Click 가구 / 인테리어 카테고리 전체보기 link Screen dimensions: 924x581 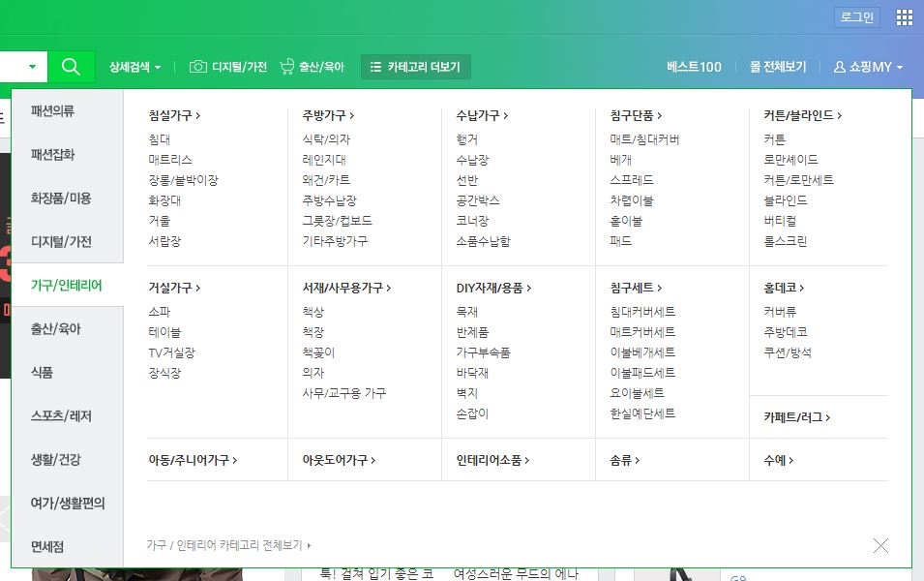228,545
